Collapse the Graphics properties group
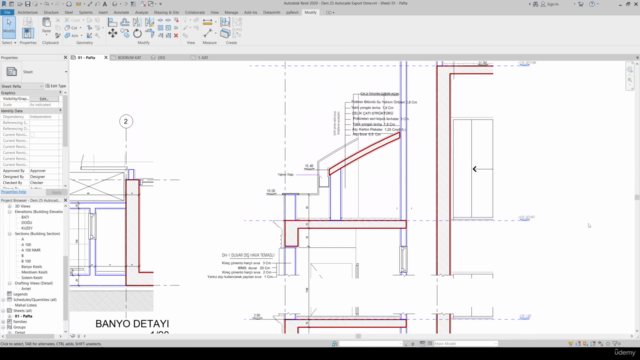Image resolution: width=640 pixels, height=360 pixels. 60,93
